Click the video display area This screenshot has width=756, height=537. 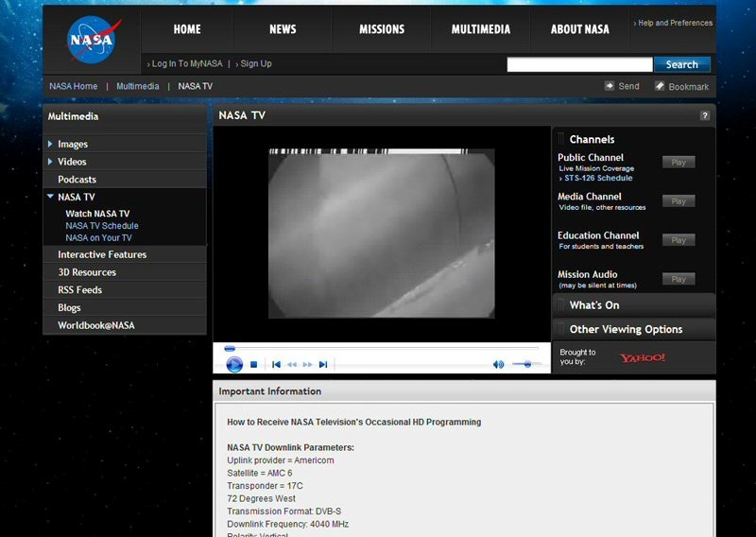382,234
